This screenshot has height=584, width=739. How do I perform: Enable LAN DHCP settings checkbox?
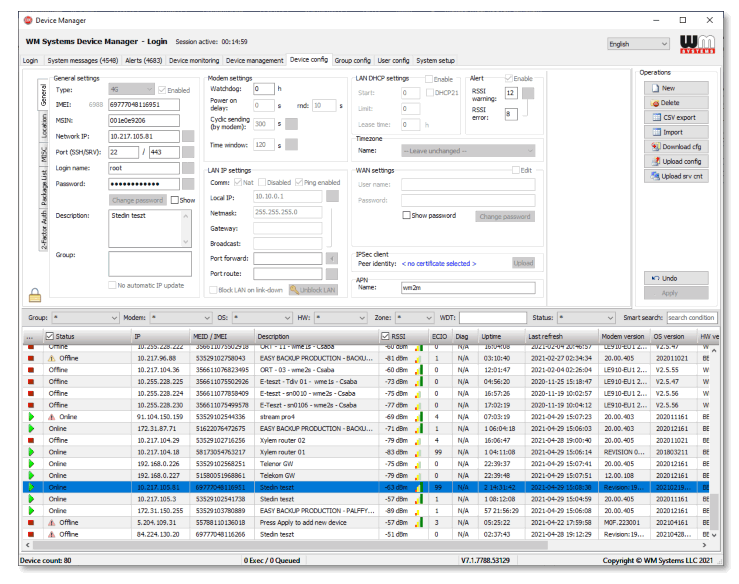pyautogui.click(x=429, y=79)
